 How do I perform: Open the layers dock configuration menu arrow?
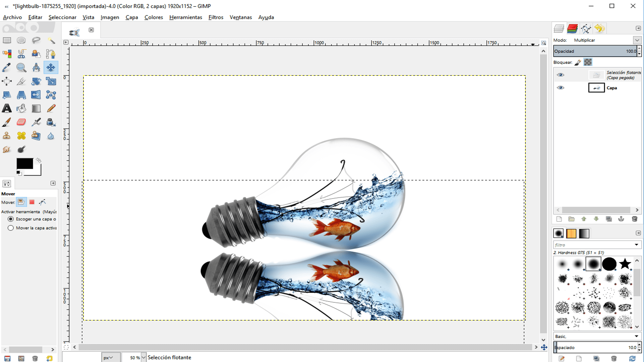[x=638, y=28]
